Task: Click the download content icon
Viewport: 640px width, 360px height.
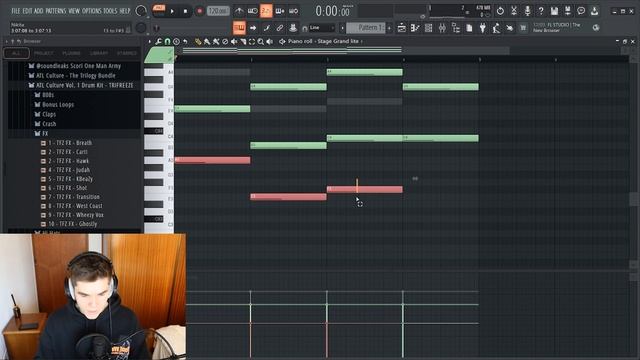Action: [594, 11]
